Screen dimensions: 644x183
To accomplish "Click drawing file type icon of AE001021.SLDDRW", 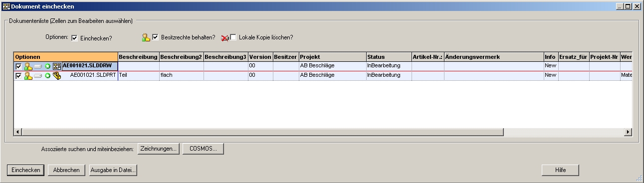I will pyautogui.click(x=57, y=66).
